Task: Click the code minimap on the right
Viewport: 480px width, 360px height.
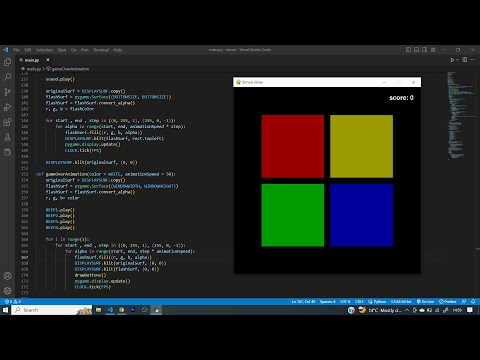Action: coord(460,115)
